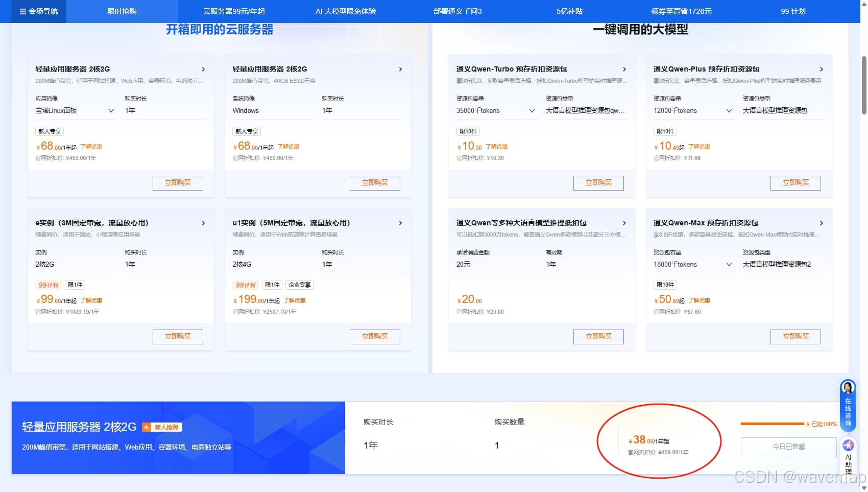Click 立即购买 for e实例 2核2G

pyautogui.click(x=178, y=337)
